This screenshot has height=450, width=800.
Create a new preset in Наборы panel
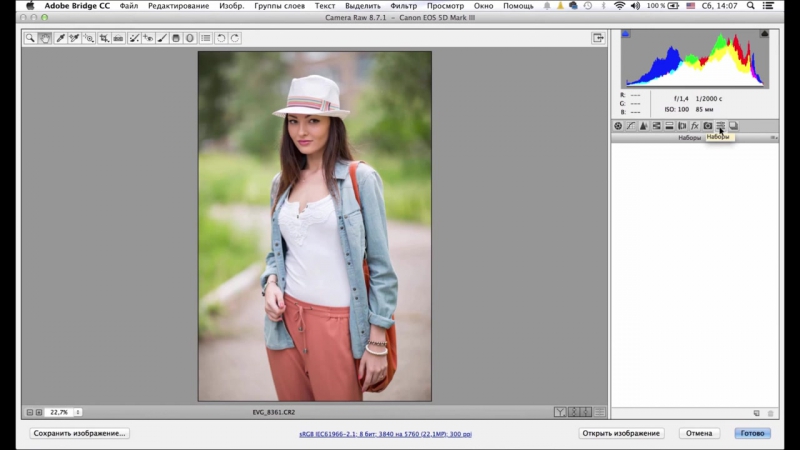(x=757, y=413)
